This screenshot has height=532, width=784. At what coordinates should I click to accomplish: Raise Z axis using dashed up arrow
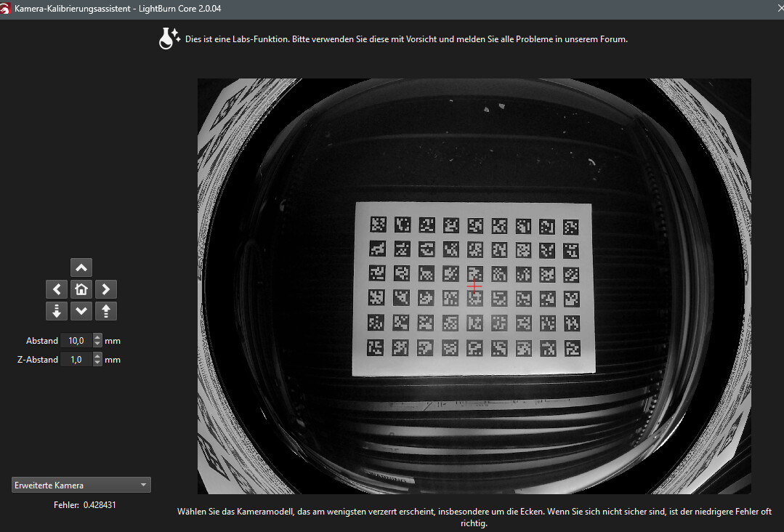click(x=106, y=311)
